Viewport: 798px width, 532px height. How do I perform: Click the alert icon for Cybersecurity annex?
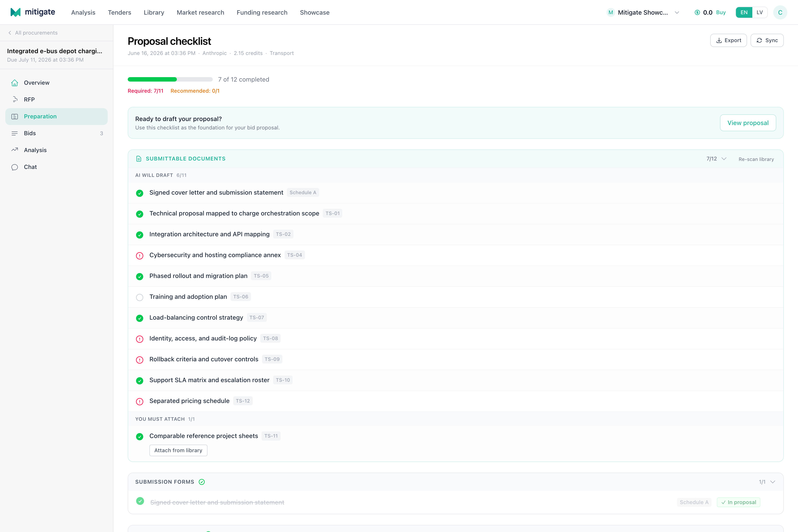coord(139,256)
